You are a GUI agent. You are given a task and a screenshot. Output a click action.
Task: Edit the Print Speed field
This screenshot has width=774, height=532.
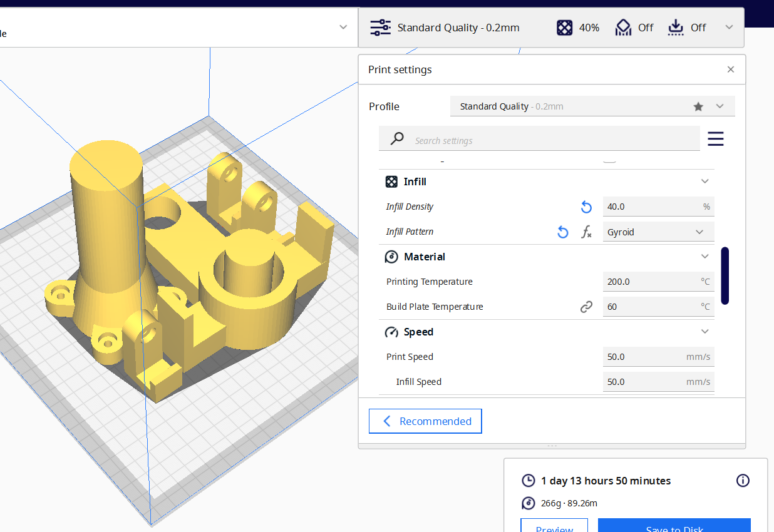coord(658,357)
